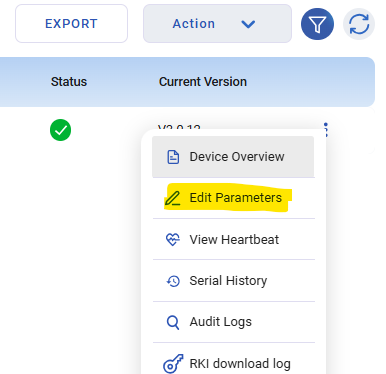Select Serial History from the menu
Screen dimensions: 386x374
[x=234, y=281]
